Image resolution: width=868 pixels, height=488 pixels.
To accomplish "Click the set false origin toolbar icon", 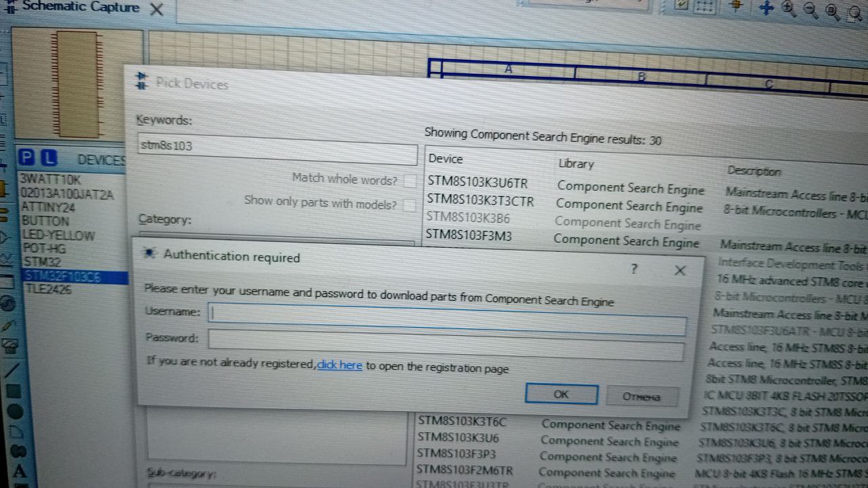I will (736, 6).
